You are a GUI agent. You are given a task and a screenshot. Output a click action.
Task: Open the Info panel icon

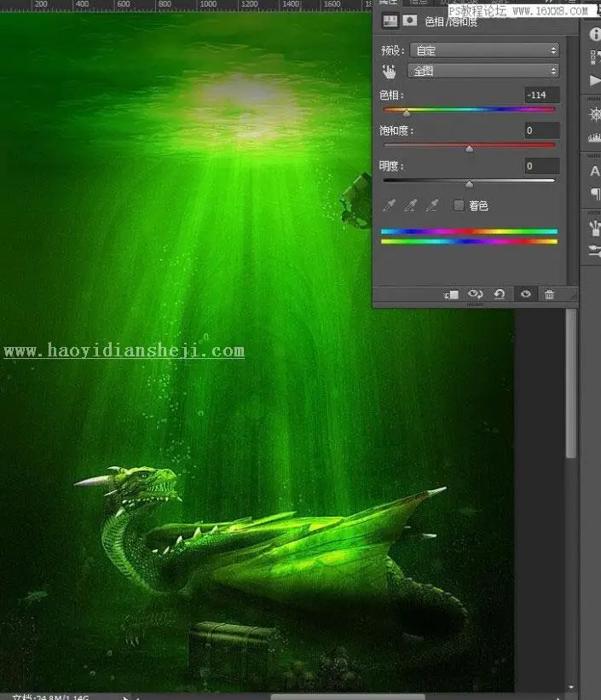click(595, 34)
